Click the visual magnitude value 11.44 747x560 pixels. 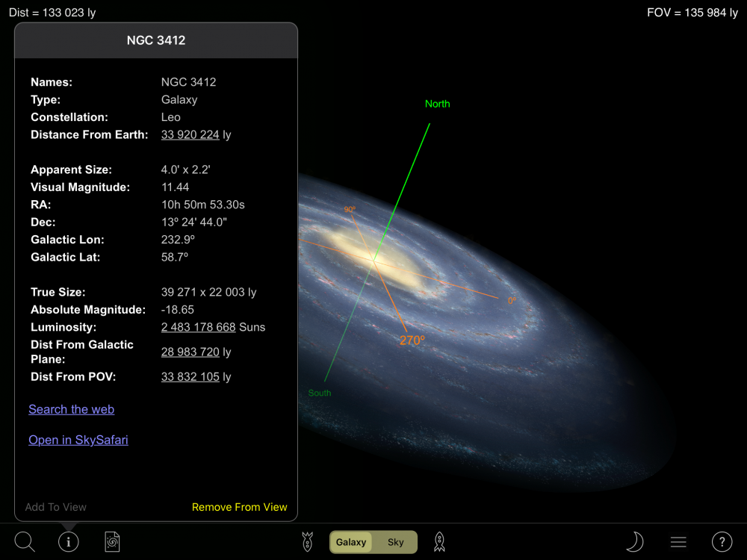point(176,187)
